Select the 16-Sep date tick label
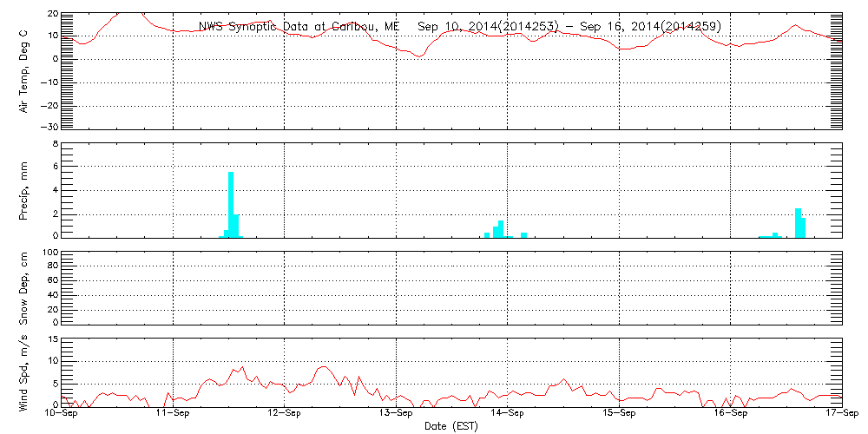 click(x=731, y=414)
